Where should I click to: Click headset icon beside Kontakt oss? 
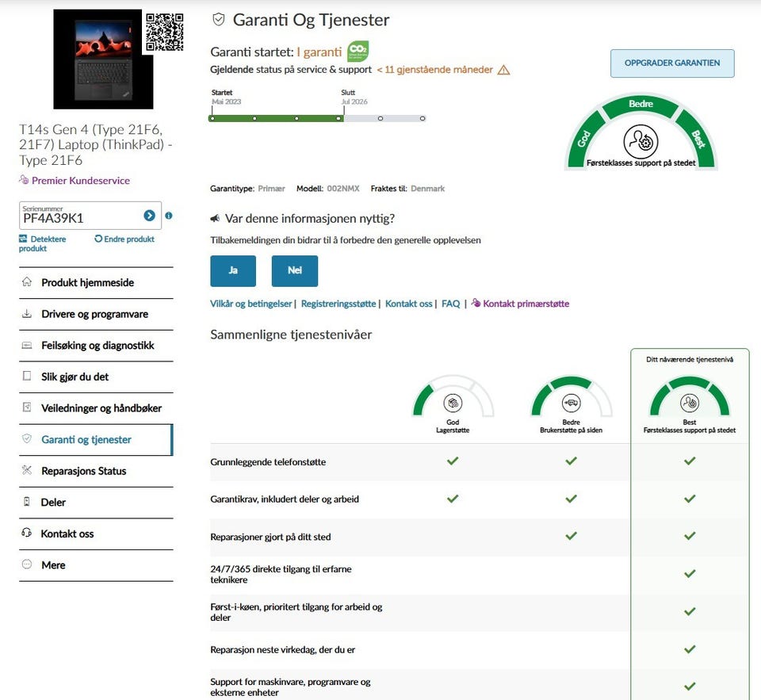[x=27, y=533]
